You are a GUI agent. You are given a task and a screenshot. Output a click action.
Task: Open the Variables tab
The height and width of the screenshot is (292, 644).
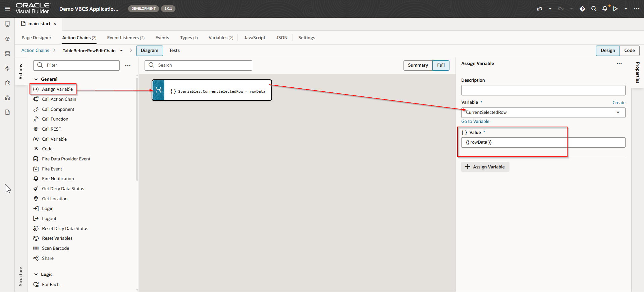pos(221,38)
